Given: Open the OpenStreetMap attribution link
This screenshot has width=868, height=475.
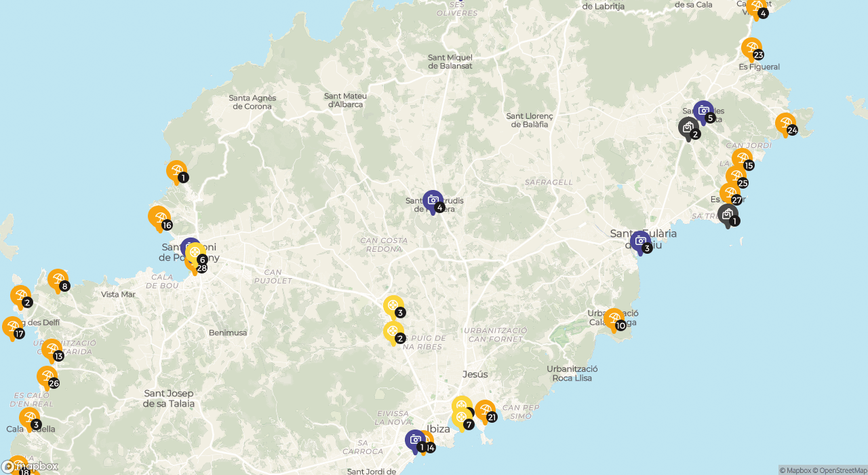Looking at the screenshot, I should click(840, 470).
